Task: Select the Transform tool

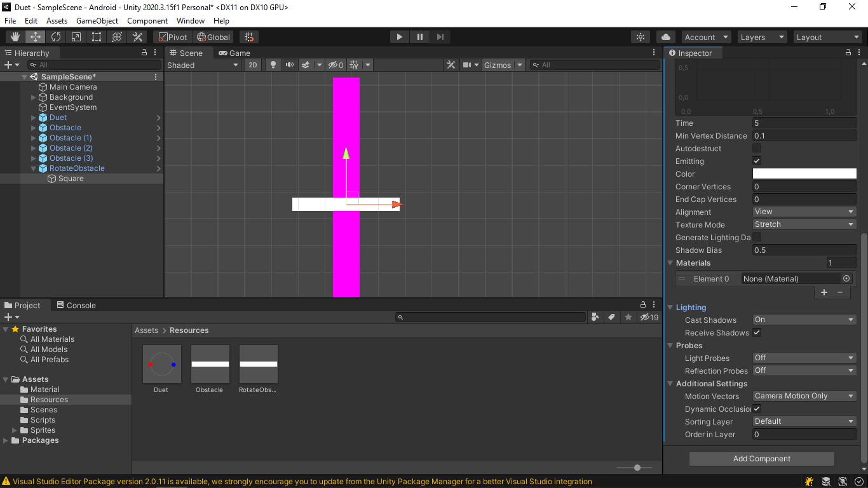Action: (117, 37)
